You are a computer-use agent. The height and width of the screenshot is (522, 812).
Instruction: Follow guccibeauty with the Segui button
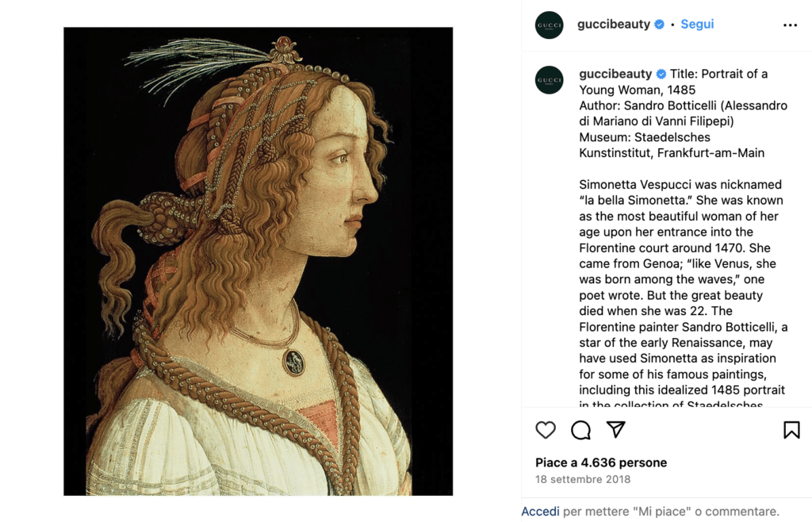[x=697, y=25]
